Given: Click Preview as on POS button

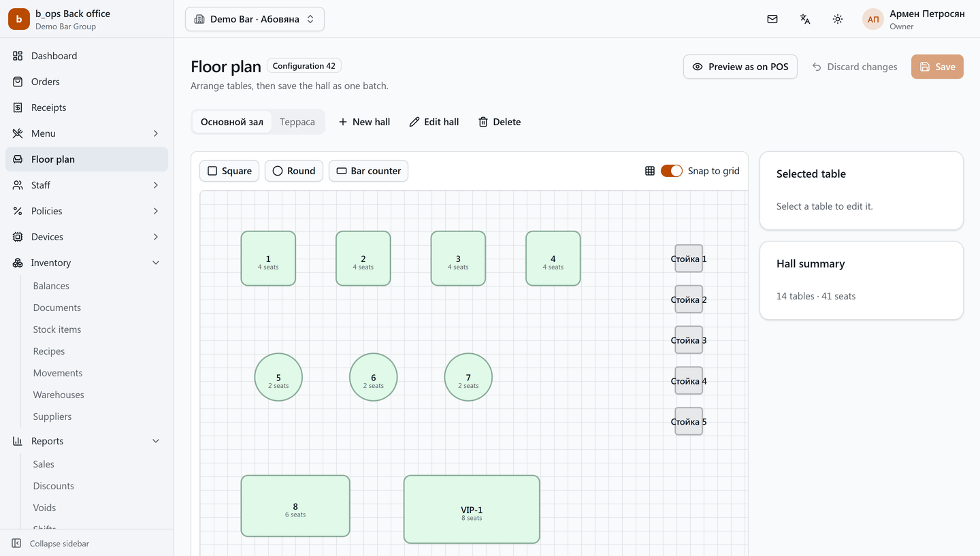Looking at the screenshot, I should pyautogui.click(x=740, y=67).
